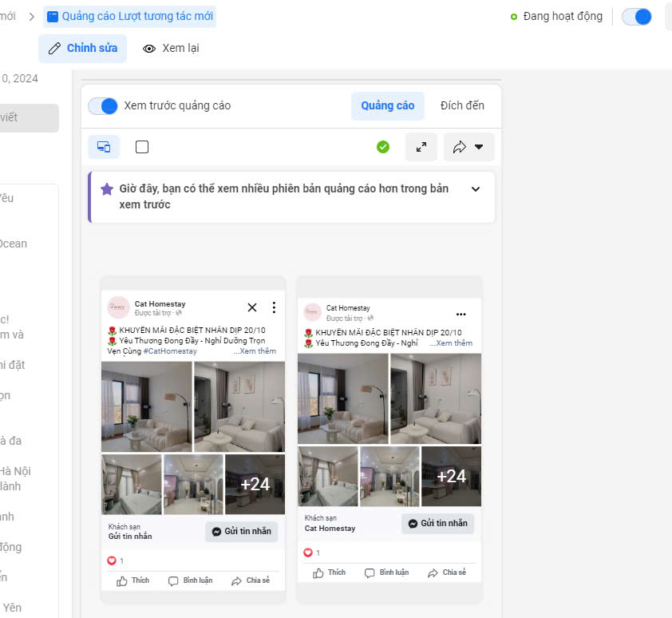Open horizontal dots menu on right ad
This screenshot has width=672, height=618.
pyautogui.click(x=461, y=314)
